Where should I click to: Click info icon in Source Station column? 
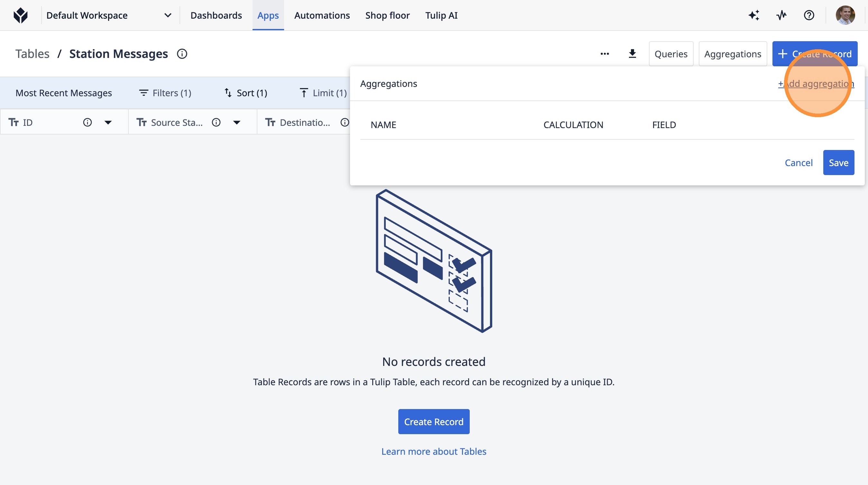[216, 122]
